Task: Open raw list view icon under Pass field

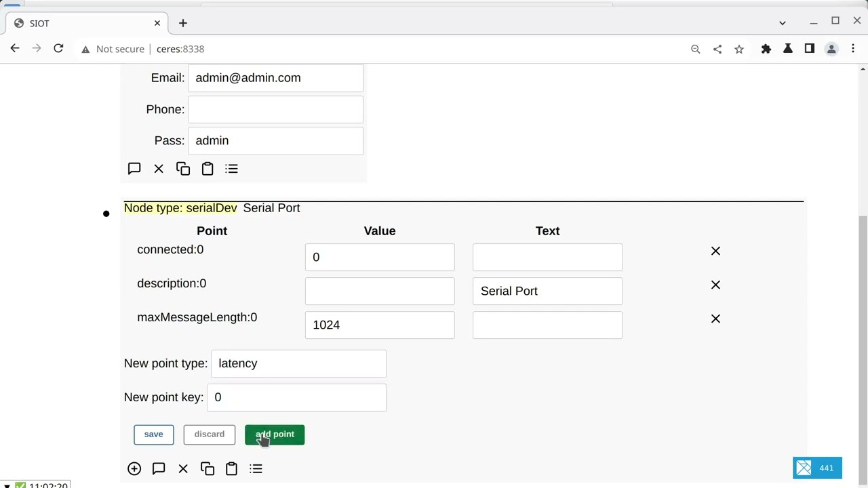Action: 232,169
